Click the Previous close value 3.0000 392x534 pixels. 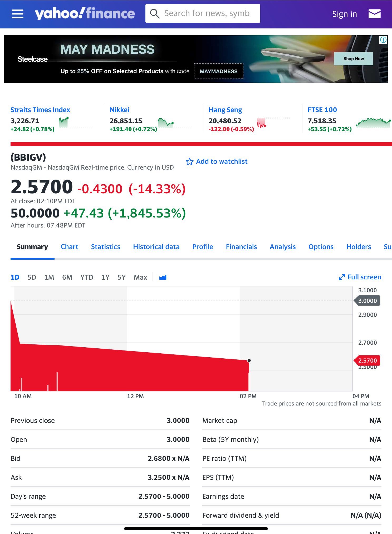178,421
